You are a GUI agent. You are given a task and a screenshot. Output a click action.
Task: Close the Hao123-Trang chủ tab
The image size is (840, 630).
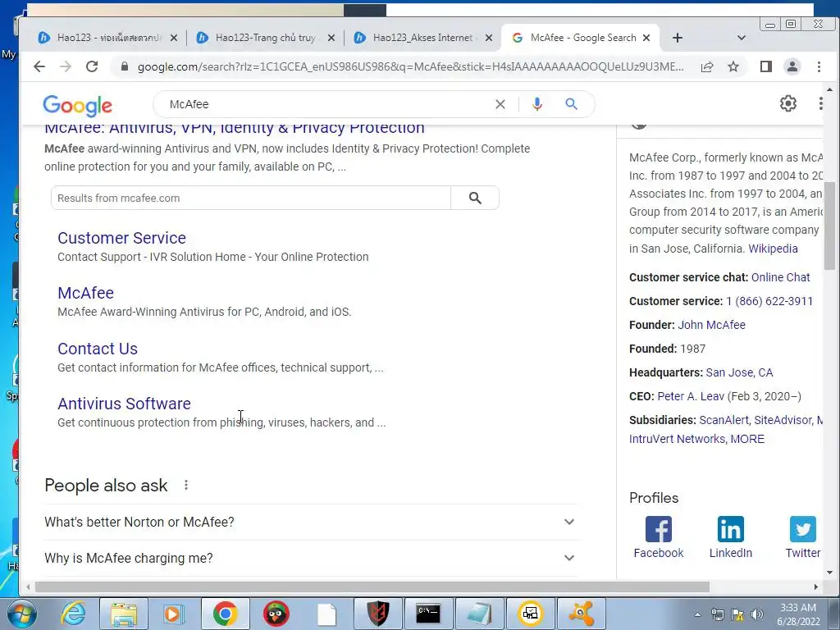pos(331,38)
